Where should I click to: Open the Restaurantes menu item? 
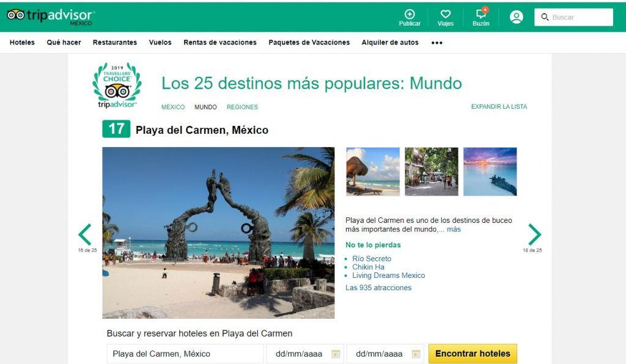click(x=115, y=43)
